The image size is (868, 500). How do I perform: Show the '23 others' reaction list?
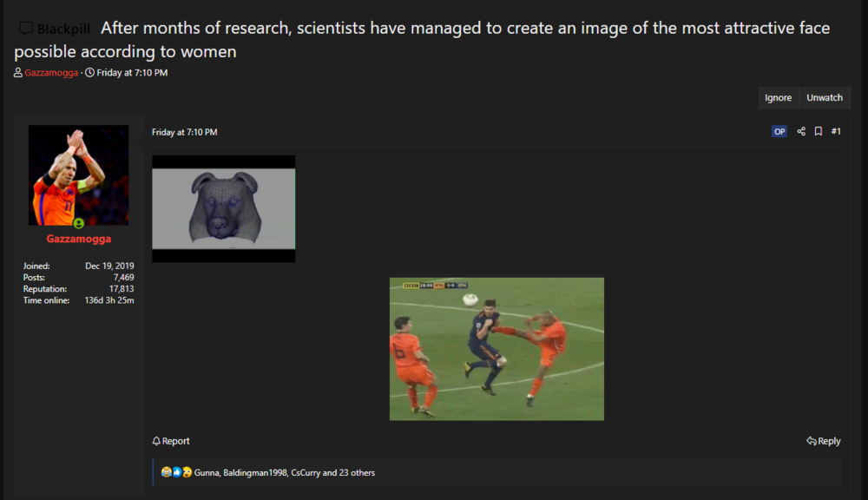click(357, 473)
